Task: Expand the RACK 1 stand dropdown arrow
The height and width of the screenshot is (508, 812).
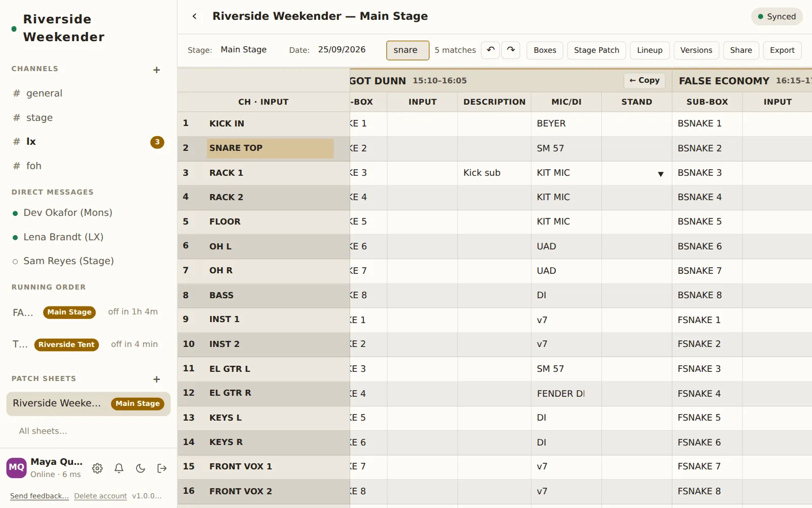Action: pos(660,174)
